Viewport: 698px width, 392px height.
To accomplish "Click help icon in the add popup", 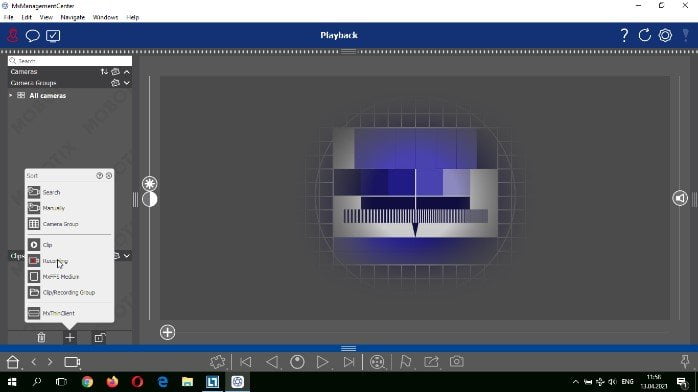I will (x=100, y=176).
